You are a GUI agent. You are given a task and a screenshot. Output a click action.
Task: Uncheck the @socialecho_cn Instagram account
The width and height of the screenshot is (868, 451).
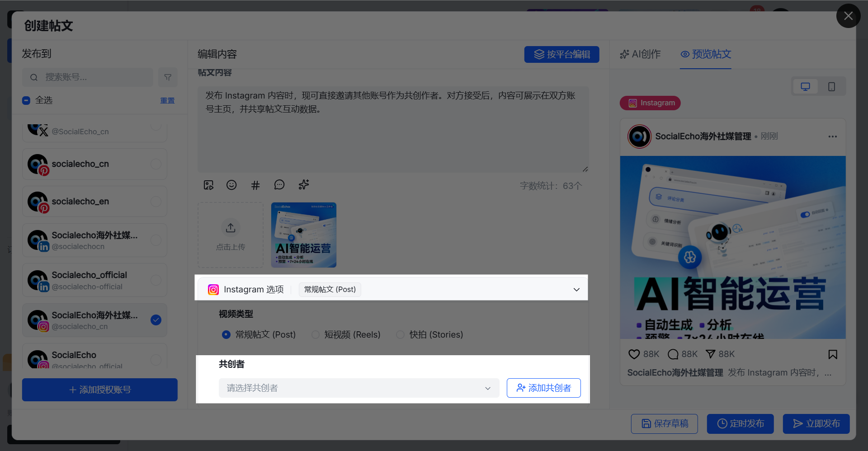coord(156,320)
